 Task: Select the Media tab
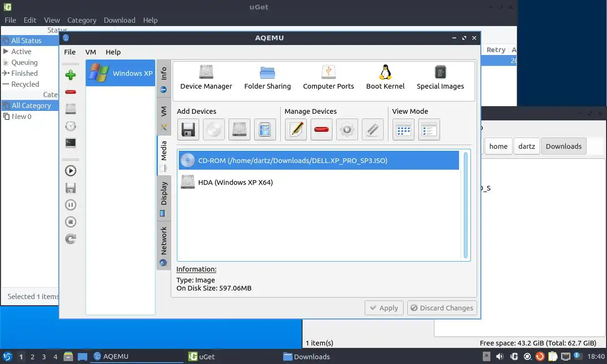(x=164, y=155)
